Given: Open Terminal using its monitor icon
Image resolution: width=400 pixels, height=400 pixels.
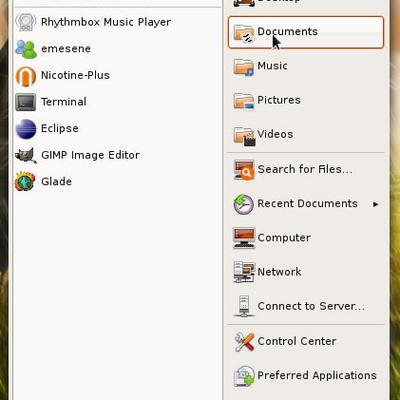Looking at the screenshot, I should click(x=26, y=102).
